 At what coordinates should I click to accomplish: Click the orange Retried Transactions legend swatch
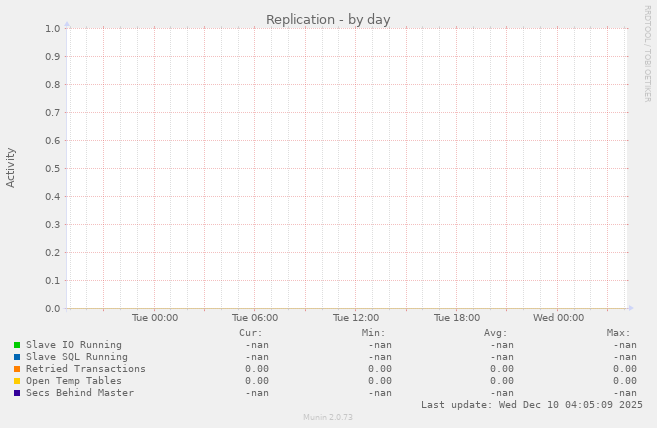coord(17,369)
